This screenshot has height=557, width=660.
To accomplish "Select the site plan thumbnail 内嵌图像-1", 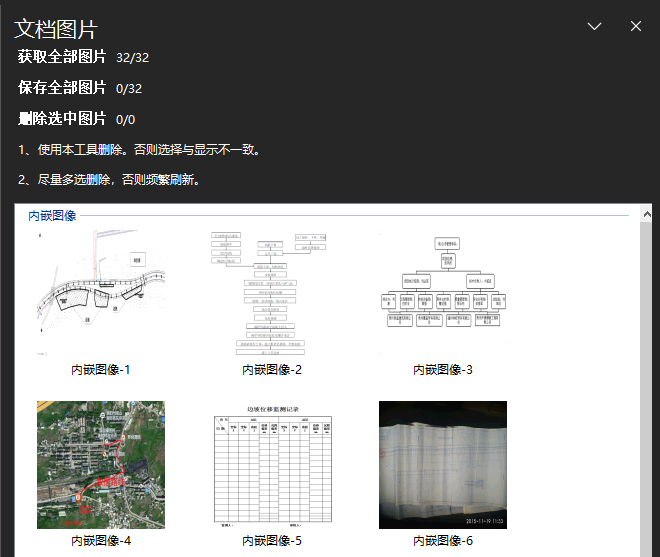I will tap(101, 293).
